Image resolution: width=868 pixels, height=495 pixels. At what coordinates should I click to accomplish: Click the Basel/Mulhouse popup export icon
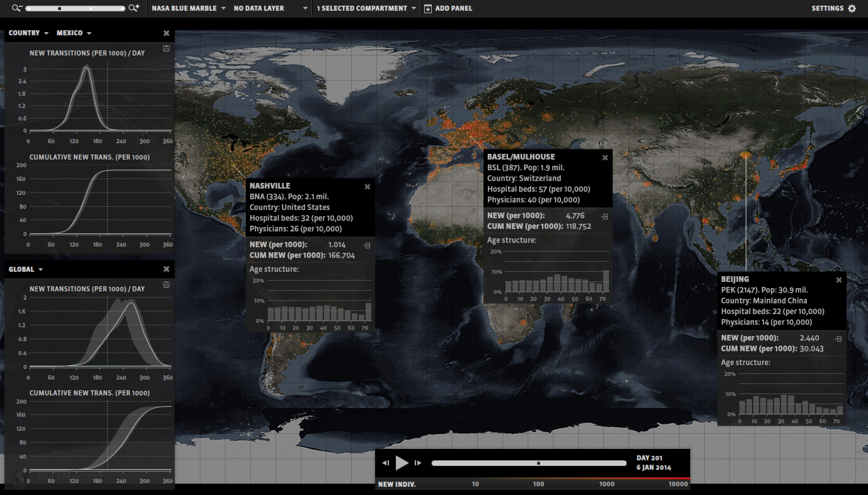pyautogui.click(x=605, y=217)
